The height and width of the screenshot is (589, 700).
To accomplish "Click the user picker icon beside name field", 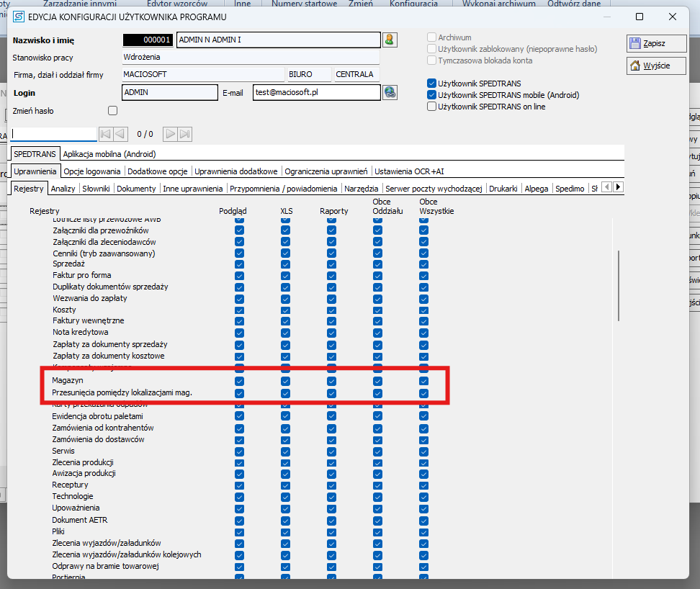I will (390, 40).
